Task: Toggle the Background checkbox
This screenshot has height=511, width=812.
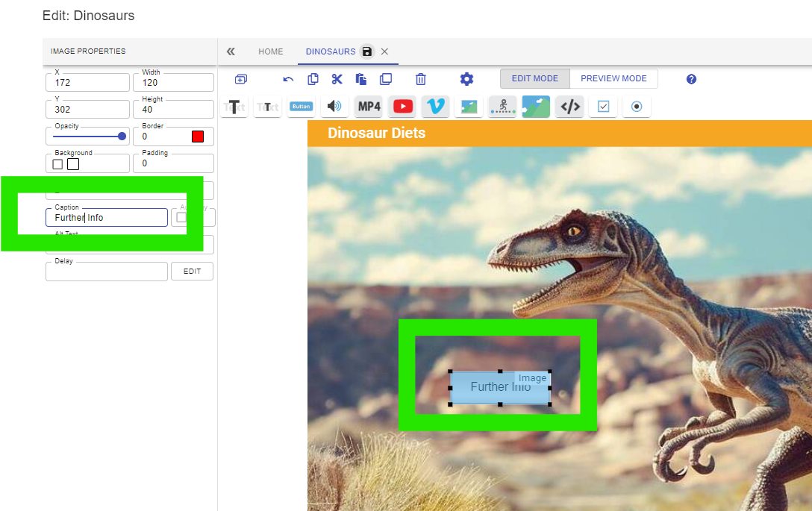Action: 57,164
